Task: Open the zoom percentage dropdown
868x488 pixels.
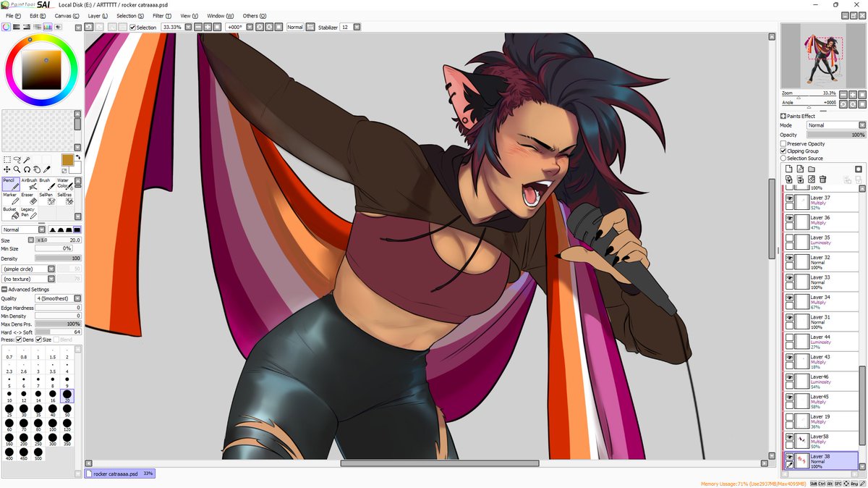Action: click(x=188, y=28)
